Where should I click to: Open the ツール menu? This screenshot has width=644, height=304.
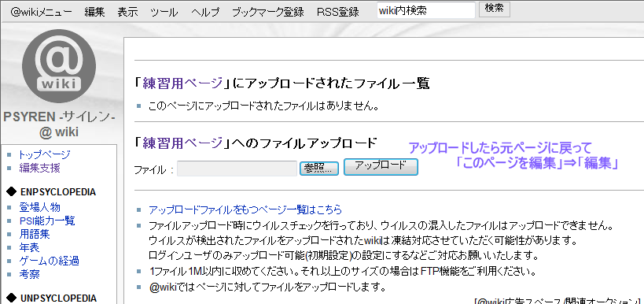164,12
